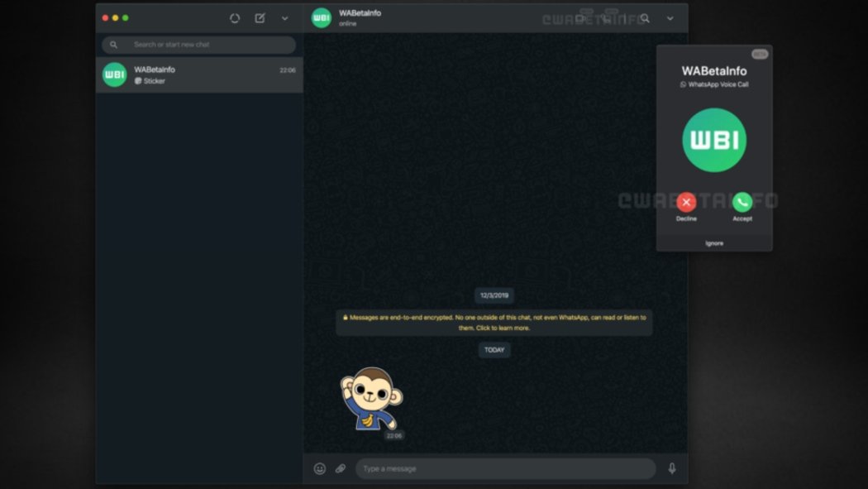Open contact info via the header WBI avatar
This screenshot has width=868, height=489.
pyautogui.click(x=321, y=17)
